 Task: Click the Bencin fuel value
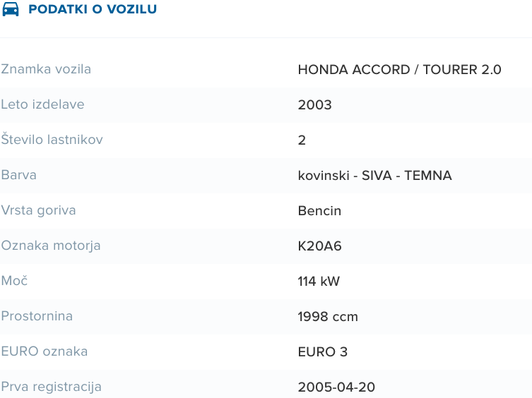[319, 210]
